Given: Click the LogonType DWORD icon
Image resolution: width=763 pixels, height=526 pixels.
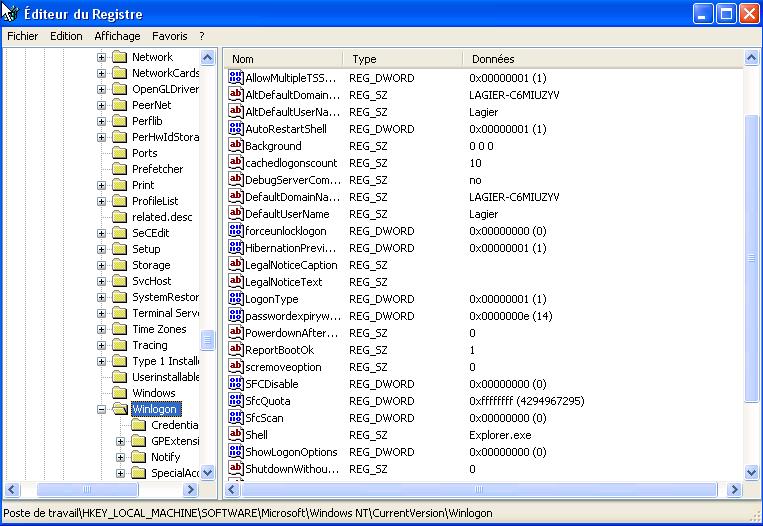Looking at the screenshot, I should tap(236, 299).
